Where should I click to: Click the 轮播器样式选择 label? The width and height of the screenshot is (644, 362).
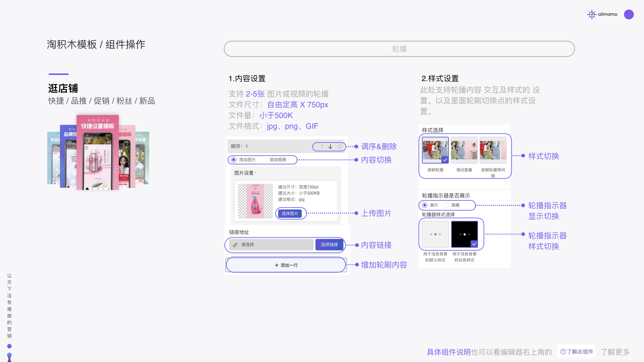438,215
